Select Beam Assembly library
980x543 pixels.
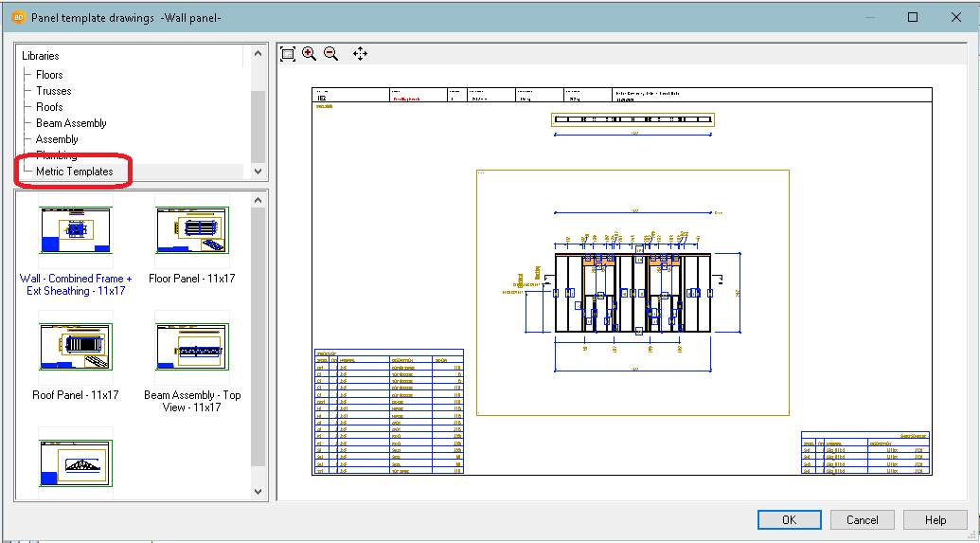pyautogui.click(x=71, y=123)
